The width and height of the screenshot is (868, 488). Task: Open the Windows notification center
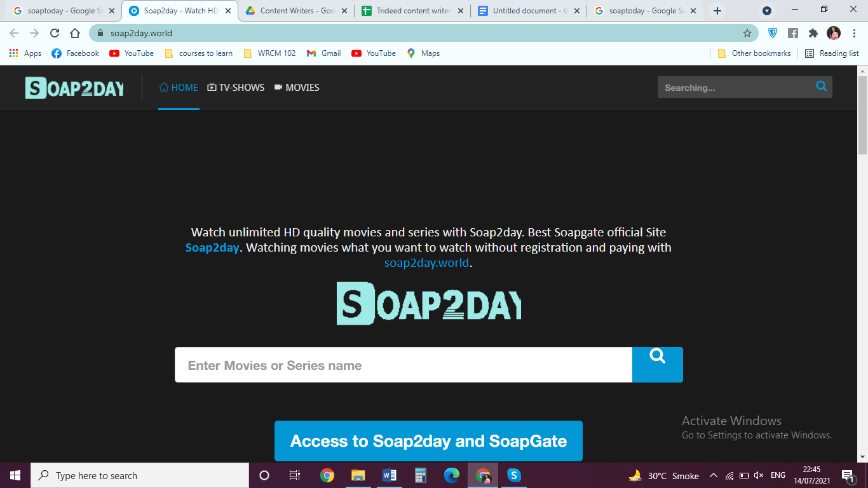click(848, 475)
